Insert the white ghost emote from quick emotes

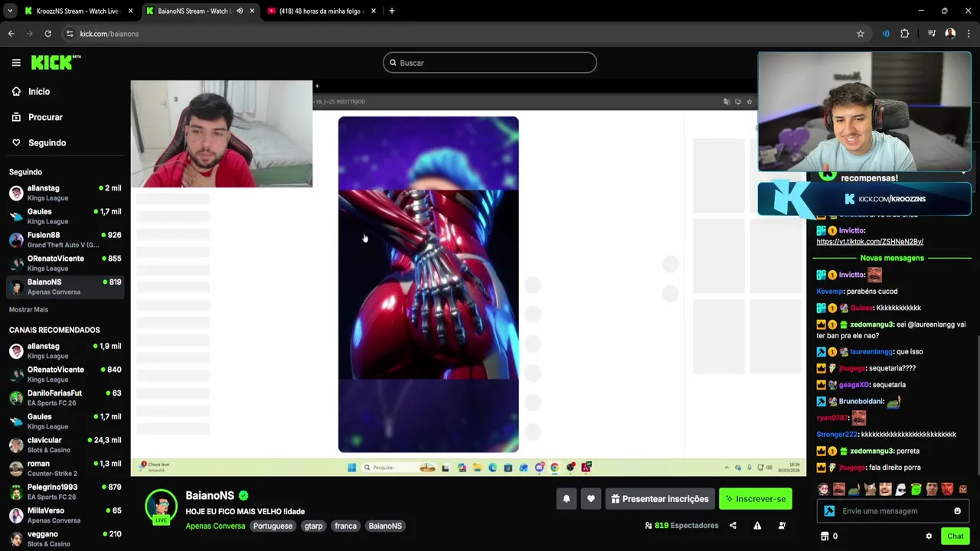[x=900, y=489]
